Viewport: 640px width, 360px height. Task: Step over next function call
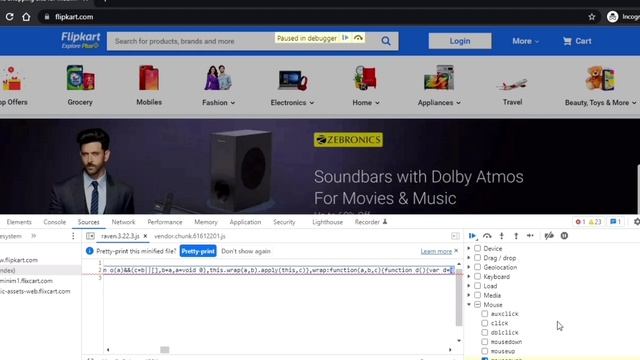[x=487, y=236]
